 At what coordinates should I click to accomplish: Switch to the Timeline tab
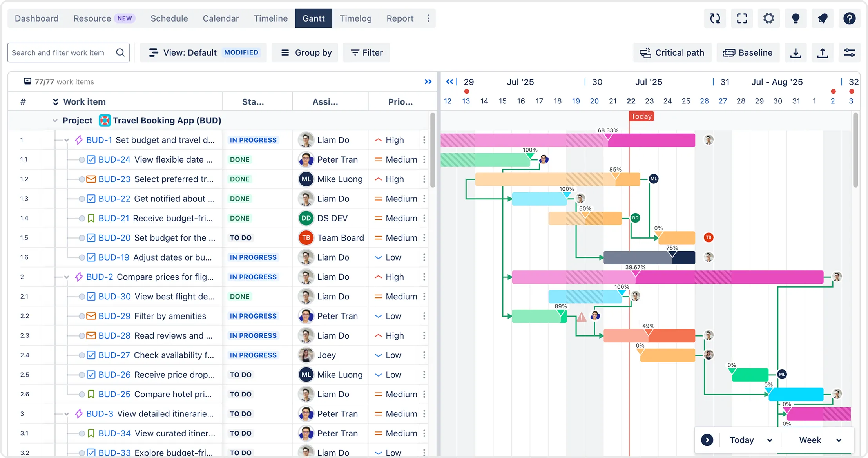pyautogui.click(x=270, y=18)
